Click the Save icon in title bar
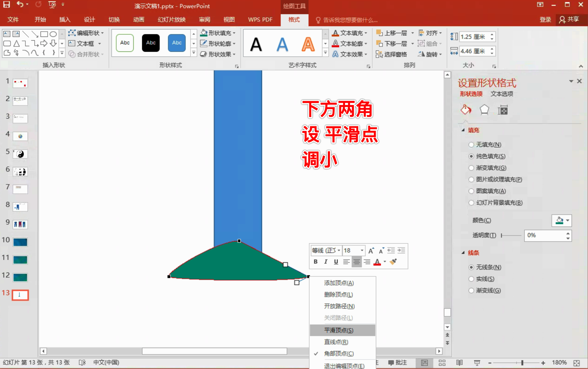Screen dimensions: 588x369 [x=6, y=5]
